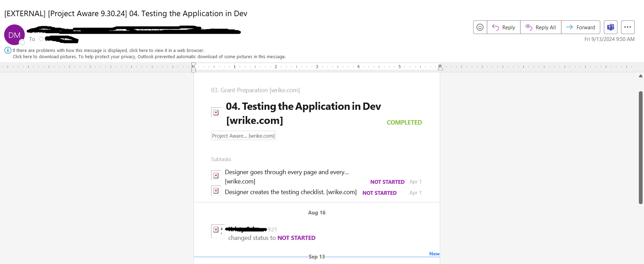This screenshot has width=644, height=264.
Task: Open subtask Designer goes through every page link
Action: click(x=287, y=177)
